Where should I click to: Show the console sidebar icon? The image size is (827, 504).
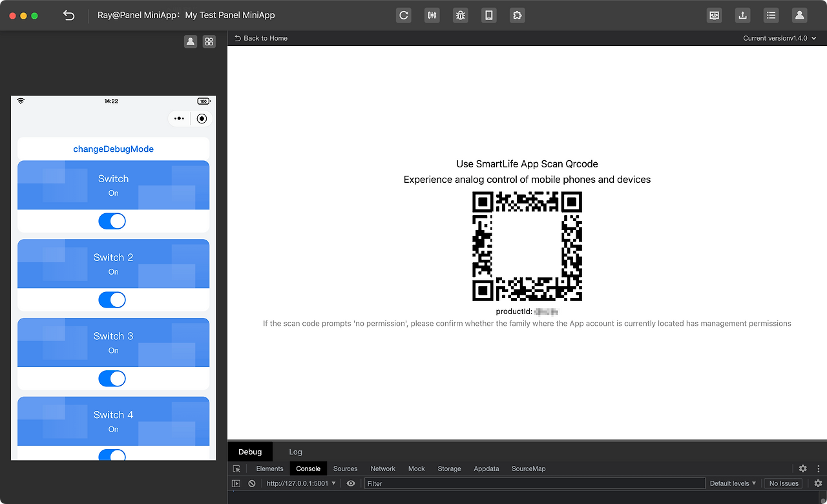click(x=236, y=483)
